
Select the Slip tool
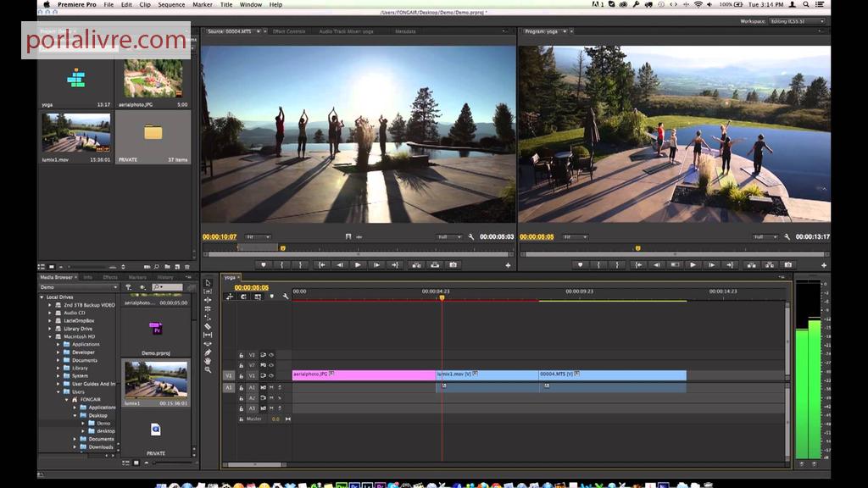[209, 335]
